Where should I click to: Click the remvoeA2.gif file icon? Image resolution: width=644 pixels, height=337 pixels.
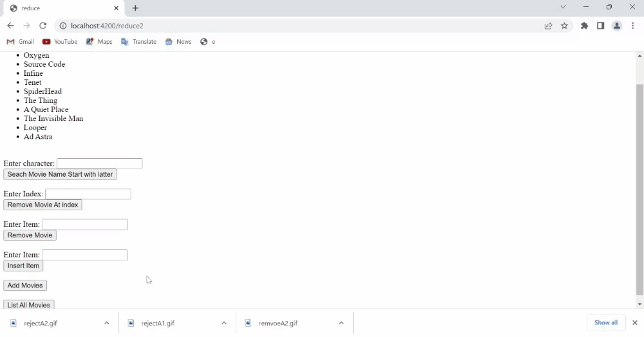coord(248,323)
